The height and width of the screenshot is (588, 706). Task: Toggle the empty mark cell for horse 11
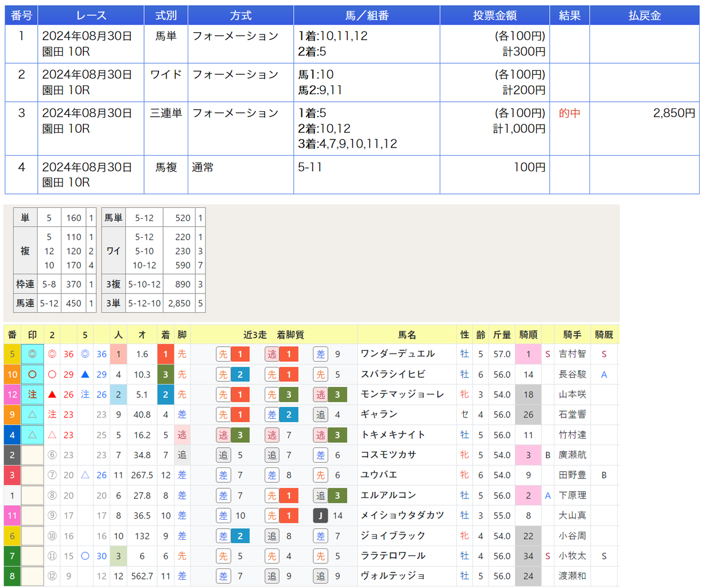(x=32, y=516)
